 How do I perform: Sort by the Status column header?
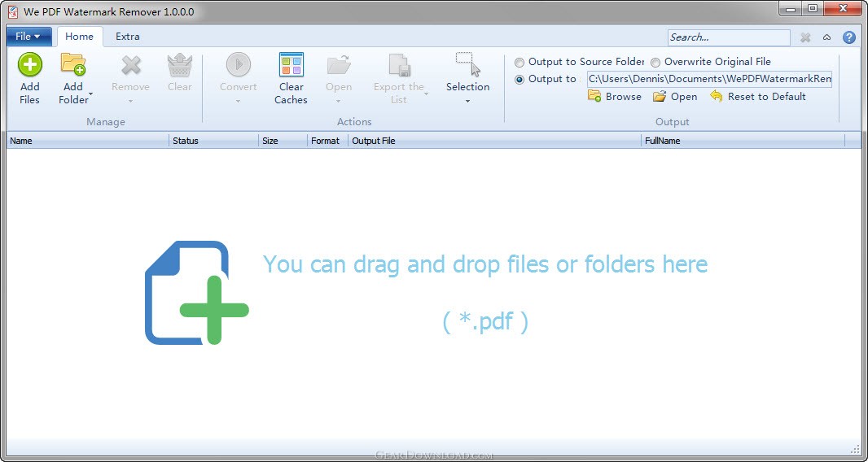[x=213, y=141]
